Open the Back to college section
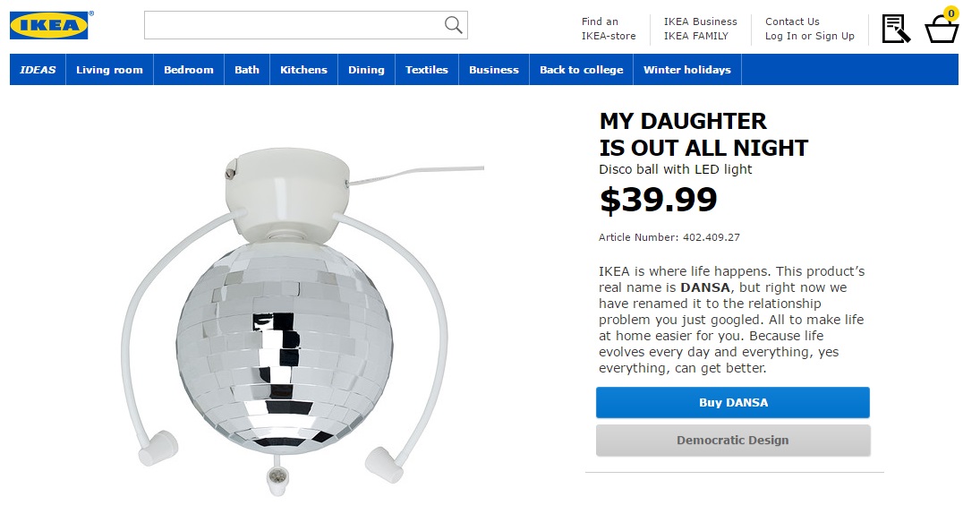Screen dimensions: 980x531 [581, 70]
